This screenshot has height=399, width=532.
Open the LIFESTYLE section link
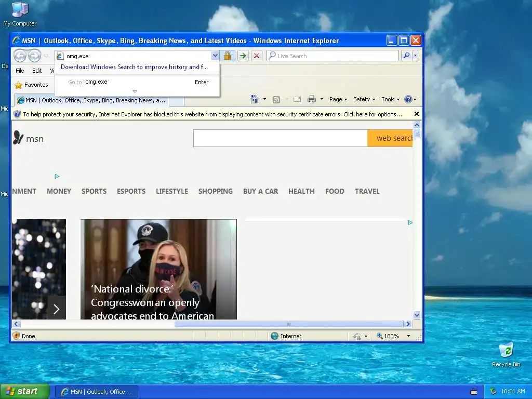(x=172, y=191)
